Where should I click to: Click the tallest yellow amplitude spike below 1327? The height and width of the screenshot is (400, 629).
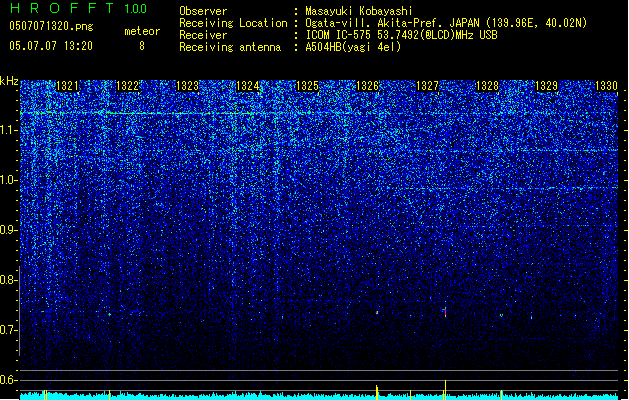[x=445, y=390]
